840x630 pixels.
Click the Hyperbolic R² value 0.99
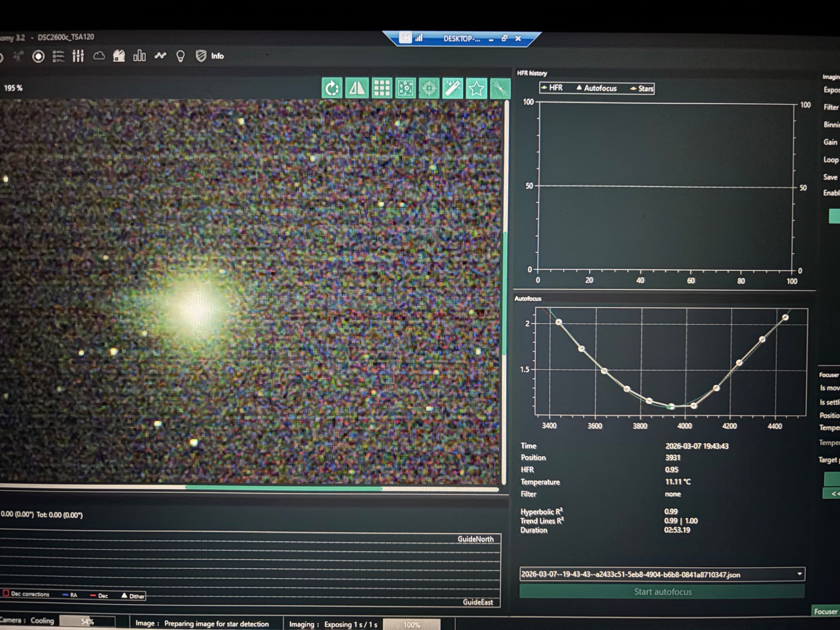671,511
